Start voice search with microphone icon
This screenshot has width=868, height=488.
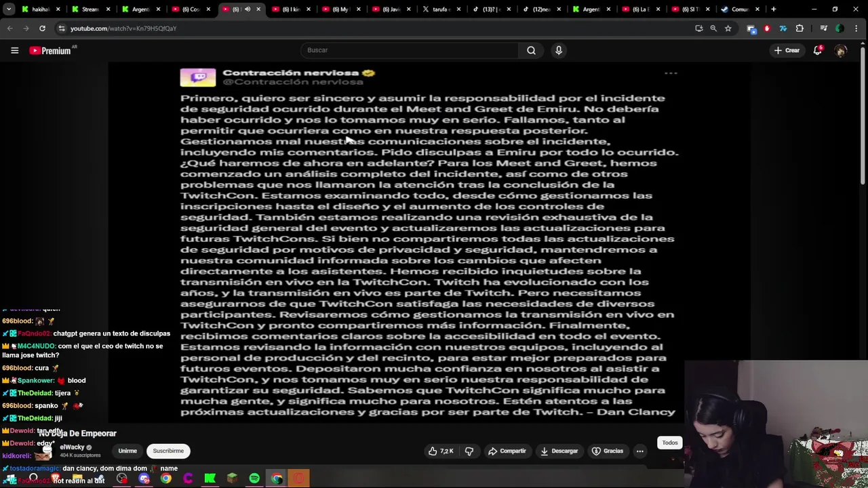click(559, 50)
